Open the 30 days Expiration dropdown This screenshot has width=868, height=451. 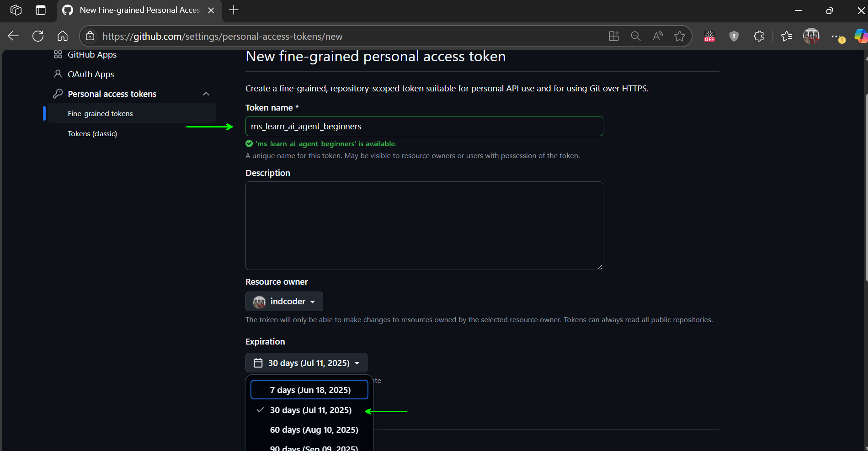click(306, 362)
